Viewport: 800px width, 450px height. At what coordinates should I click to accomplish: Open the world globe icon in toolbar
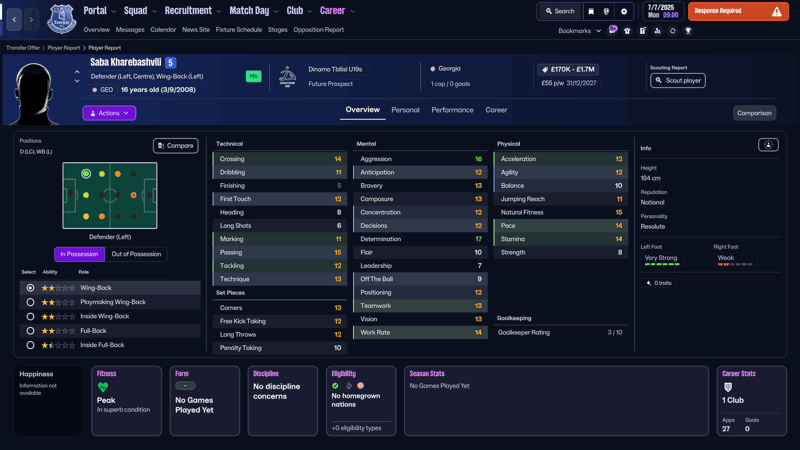tap(606, 11)
